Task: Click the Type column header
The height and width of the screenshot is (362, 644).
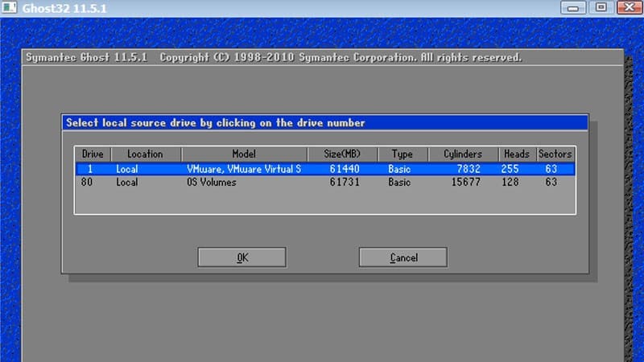Action: (402, 154)
